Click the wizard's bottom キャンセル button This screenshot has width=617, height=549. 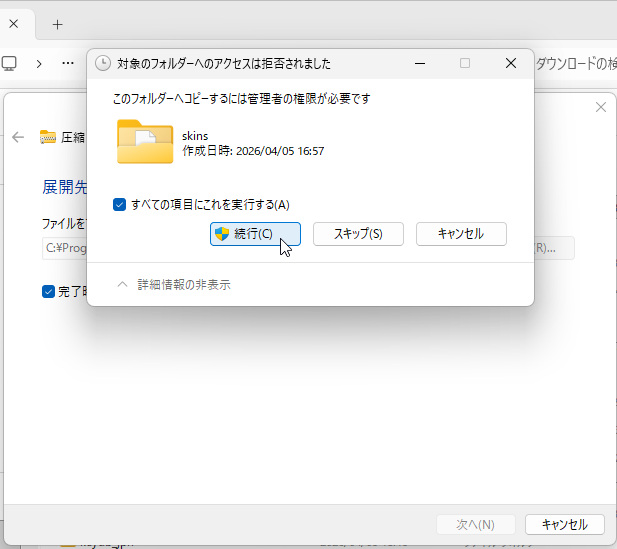click(565, 525)
